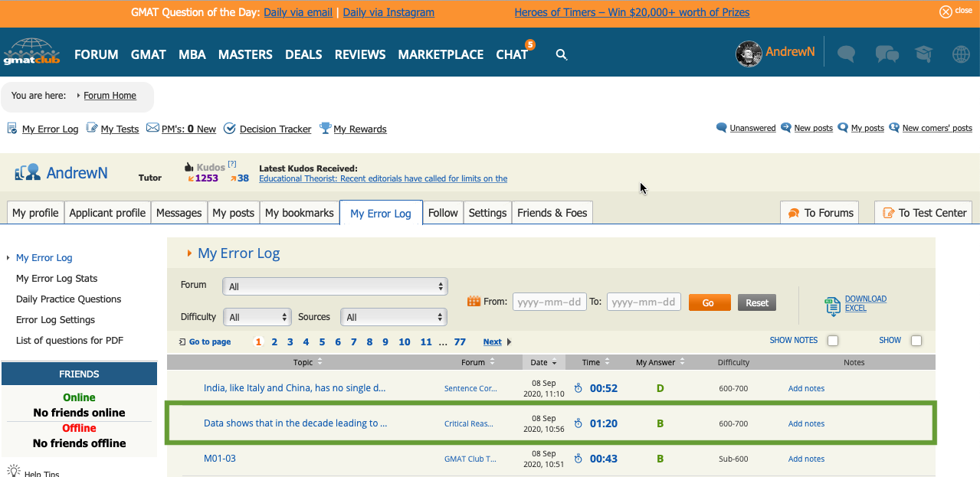Open the single speech bubble notifications icon
The width and height of the screenshot is (980, 477).
pyautogui.click(x=846, y=54)
